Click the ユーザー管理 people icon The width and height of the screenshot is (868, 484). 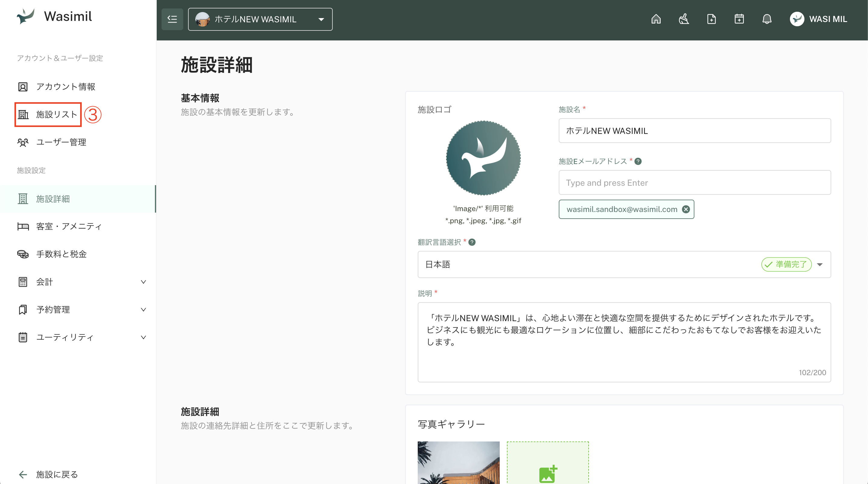tap(23, 142)
